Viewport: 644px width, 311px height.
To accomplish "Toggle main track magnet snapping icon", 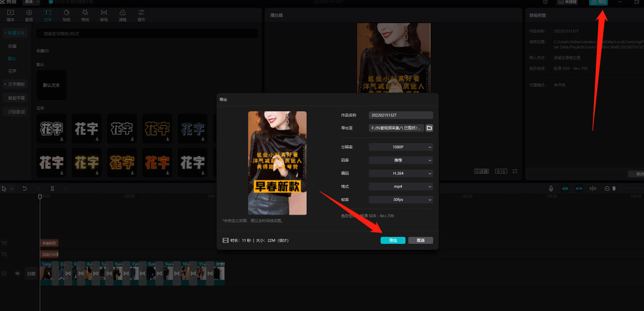I will pos(565,189).
